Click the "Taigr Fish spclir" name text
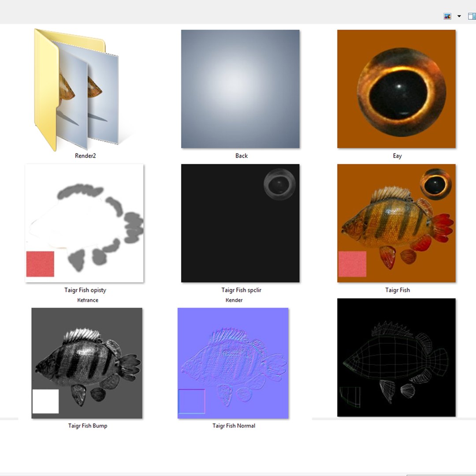The height and width of the screenshot is (476, 476). (242, 290)
